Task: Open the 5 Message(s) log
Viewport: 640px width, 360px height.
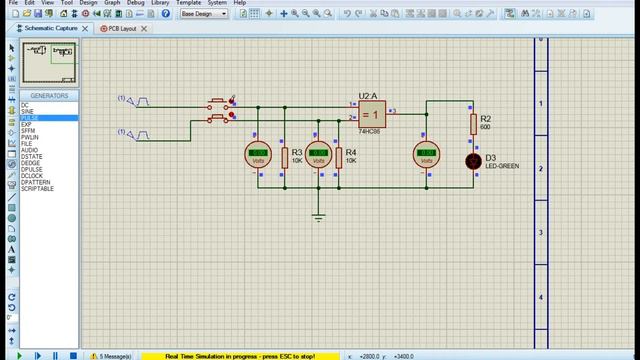Action: [111, 356]
